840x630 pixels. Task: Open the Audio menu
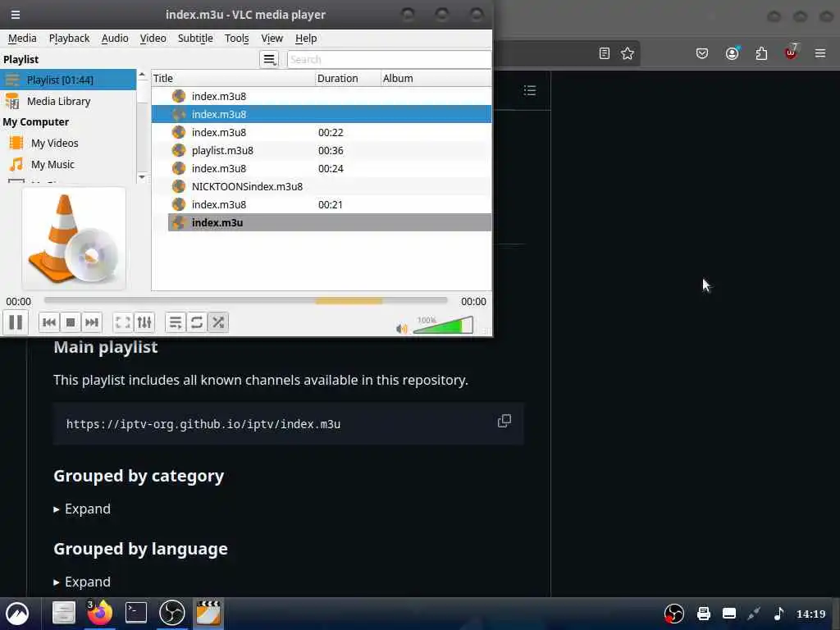click(x=115, y=38)
